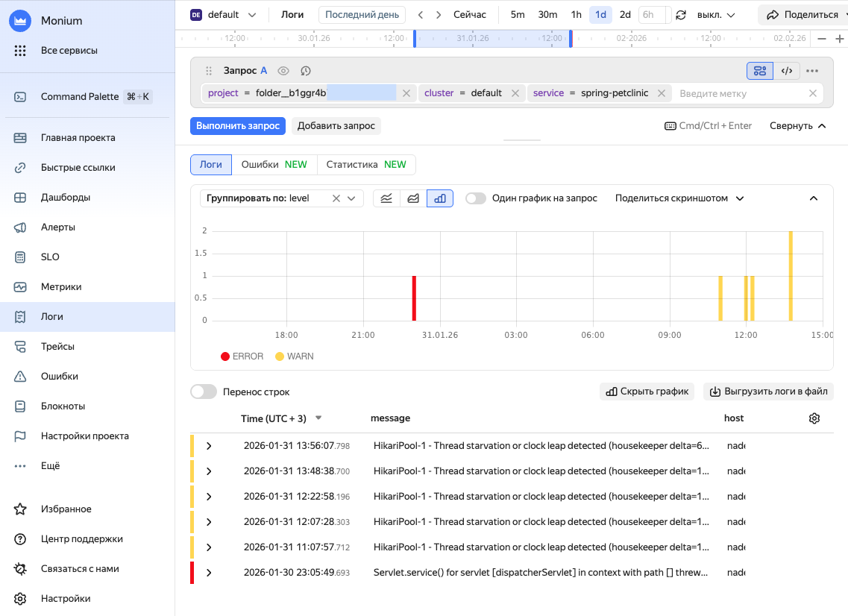Click the Выполнить запрос button
Screen dimensions: 848x616
click(238, 126)
